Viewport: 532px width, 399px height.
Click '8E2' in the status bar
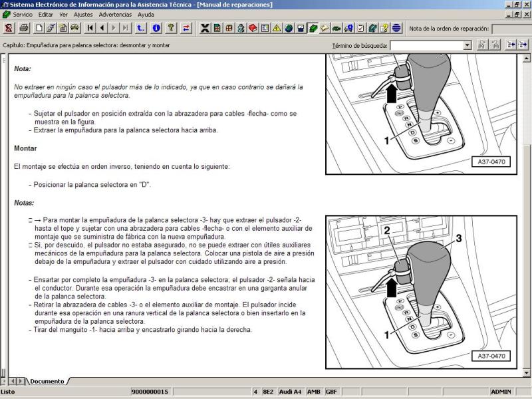268,392
